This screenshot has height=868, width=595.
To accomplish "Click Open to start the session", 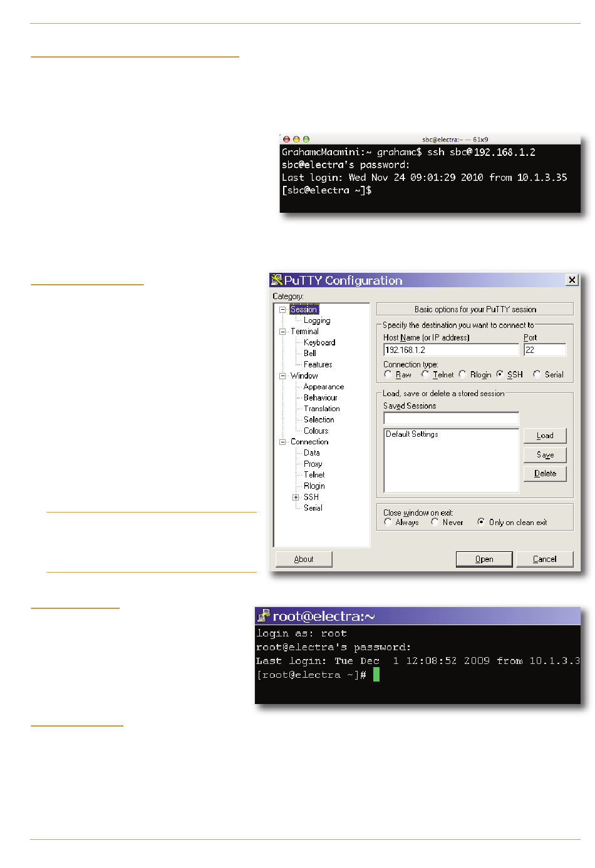I will click(x=484, y=559).
